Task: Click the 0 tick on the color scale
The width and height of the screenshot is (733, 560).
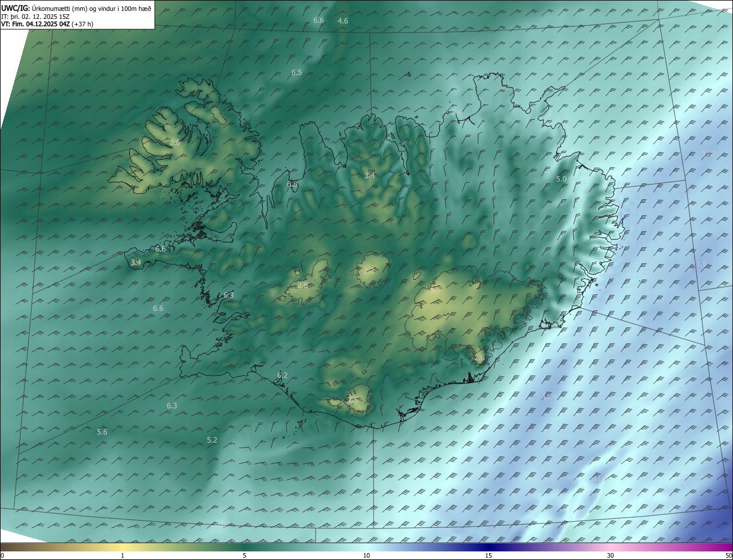Action: pyautogui.click(x=2, y=555)
